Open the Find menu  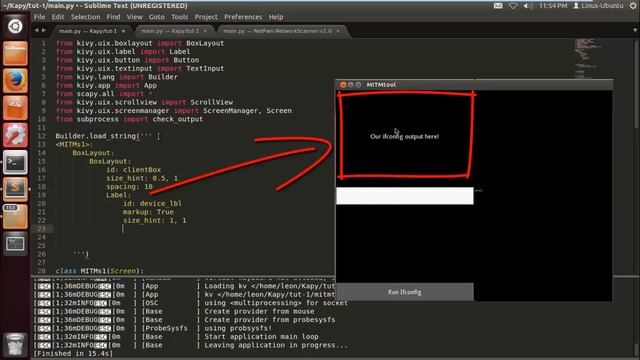pos(113,17)
